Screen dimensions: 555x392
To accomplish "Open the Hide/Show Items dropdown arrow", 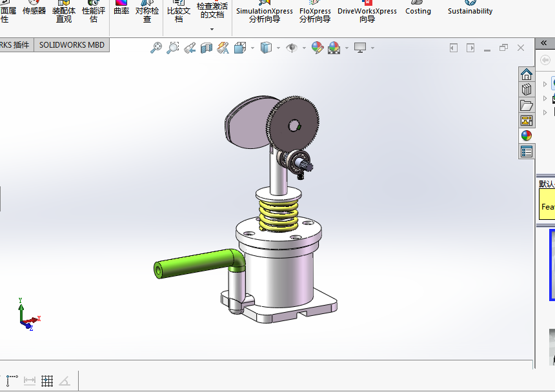I will pos(304,48).
